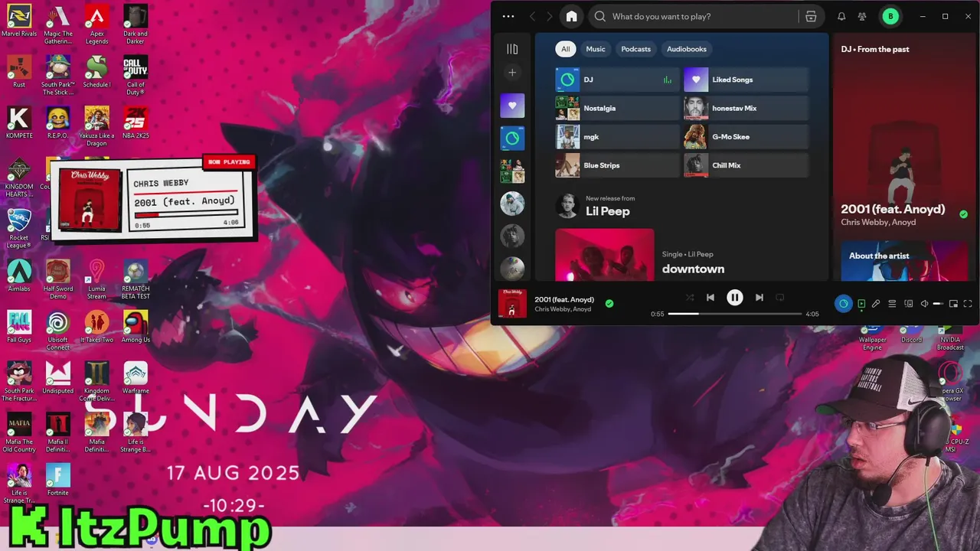Open Spotify miniplayer icon

(953, 304)
